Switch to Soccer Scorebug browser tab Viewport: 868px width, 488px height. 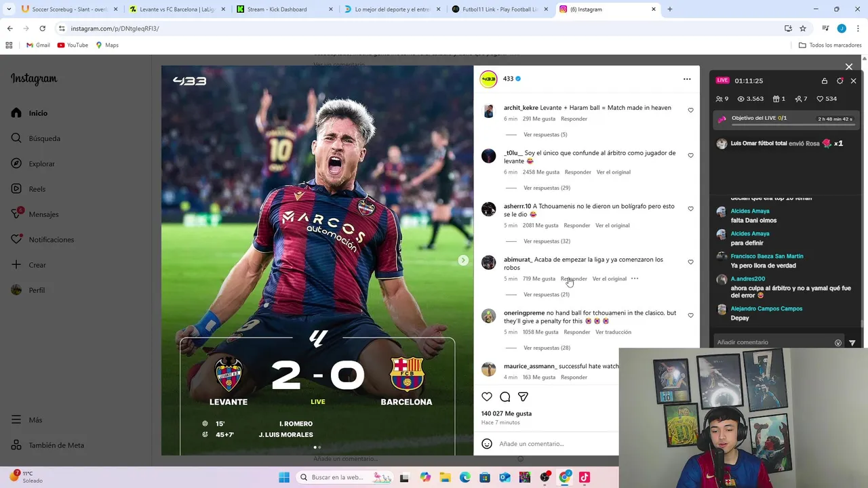[x=69, y=9]
